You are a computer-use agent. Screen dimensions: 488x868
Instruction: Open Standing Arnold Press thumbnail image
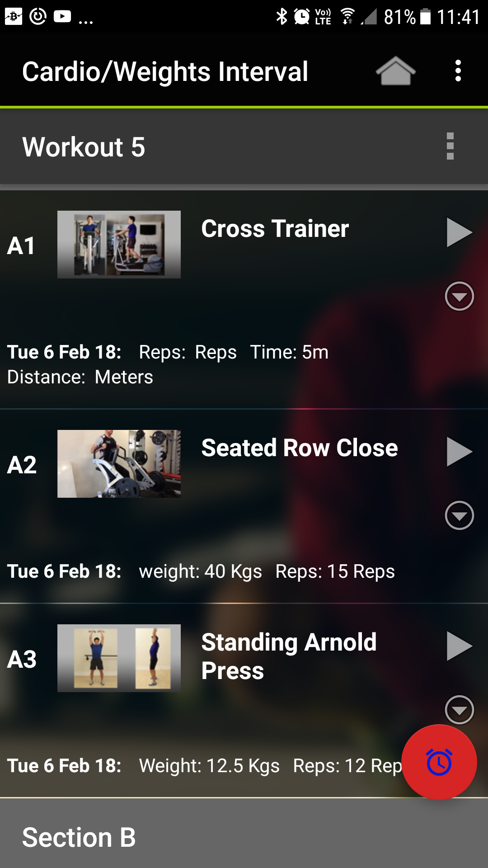[x=119, y=658]
